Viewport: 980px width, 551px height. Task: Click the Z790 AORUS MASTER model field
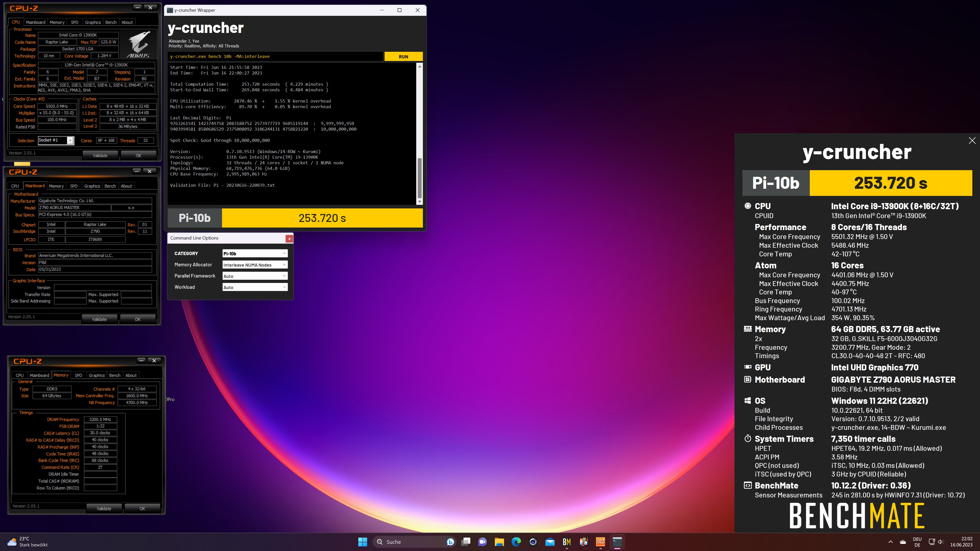tap(75, 208)
